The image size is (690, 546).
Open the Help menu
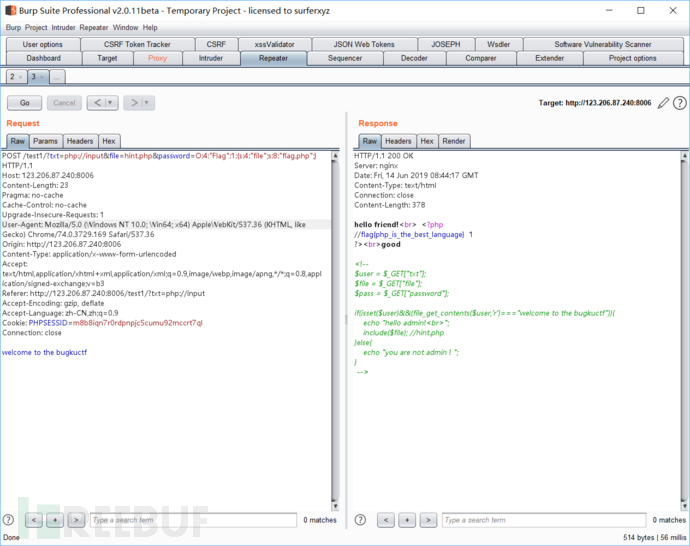click(x=150, y=27)
